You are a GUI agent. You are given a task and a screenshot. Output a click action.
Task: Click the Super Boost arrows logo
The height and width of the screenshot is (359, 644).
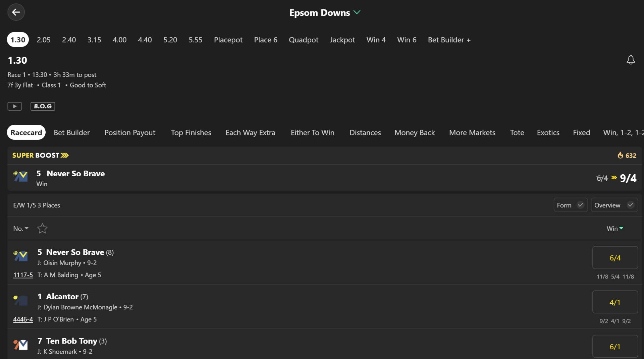point(65,155)
